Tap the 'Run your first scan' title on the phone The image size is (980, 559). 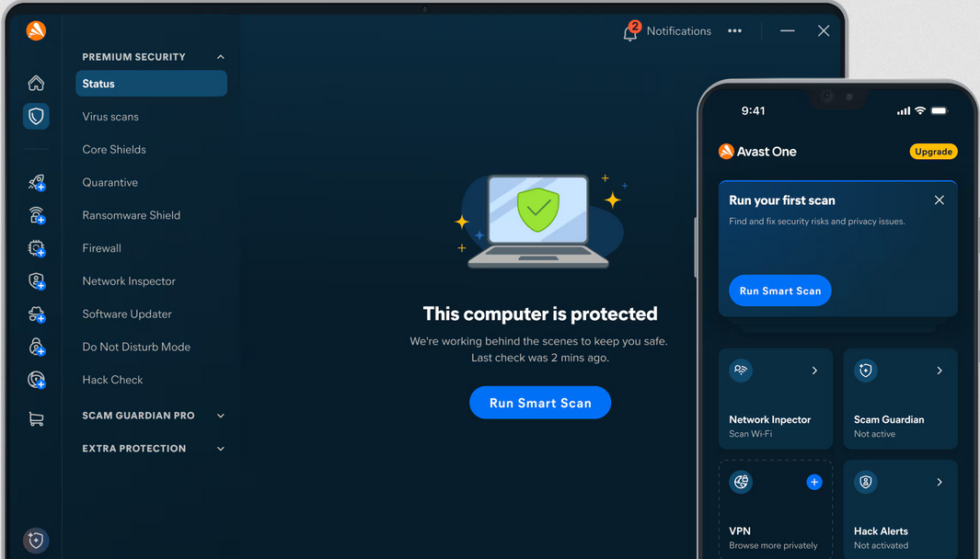(x=782, y=200)
